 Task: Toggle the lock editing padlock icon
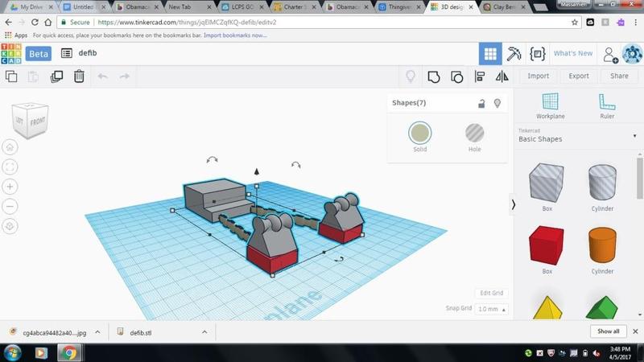(x=481, y=103)
